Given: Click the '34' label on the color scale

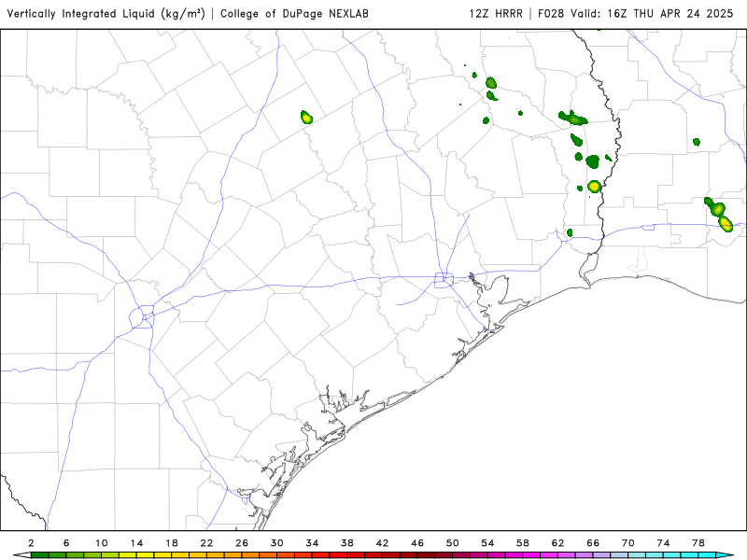Looking at the screenshot, I should pos(312,543).
